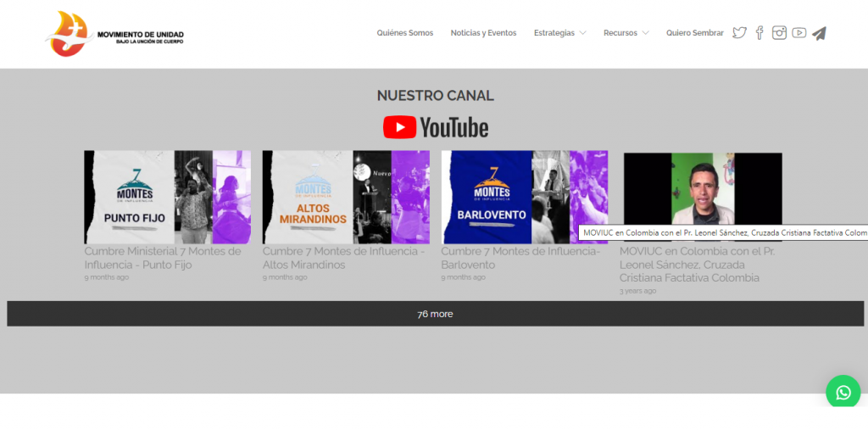Image resolution: width=868 pixels, height=430 pixels.
Task: Open the Instagram profile icon
Action: (x=779, y=33)
